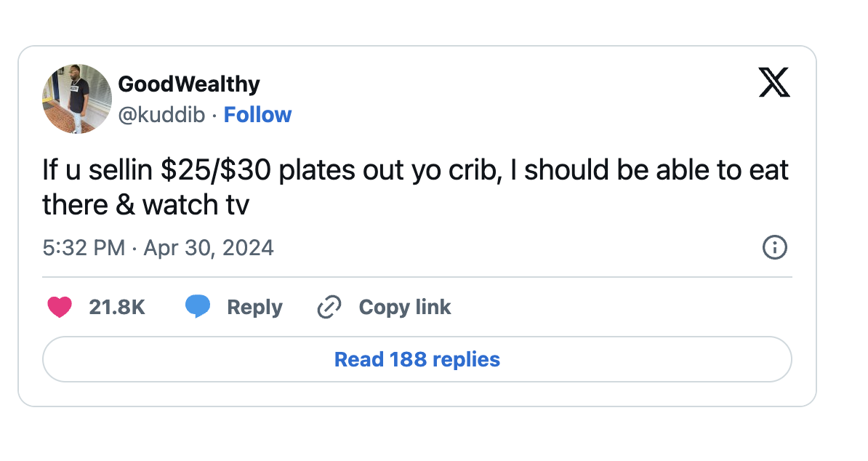Click the X logo in the tweet corner
Viewport: 868px width, 461px height.
(773, 81)
